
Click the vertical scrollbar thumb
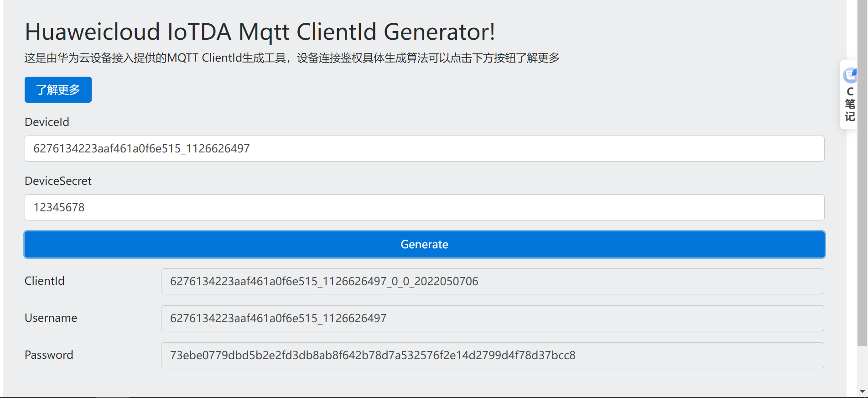click(862, 173)
